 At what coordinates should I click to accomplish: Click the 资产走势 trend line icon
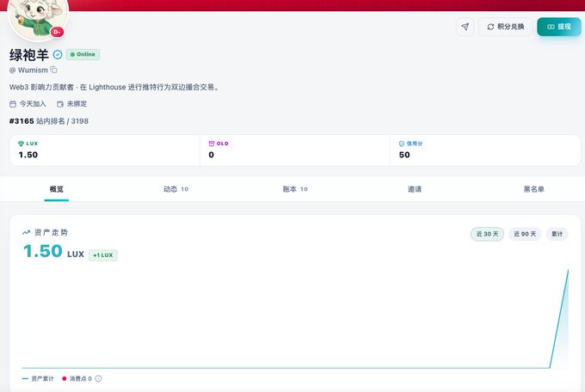26,232
